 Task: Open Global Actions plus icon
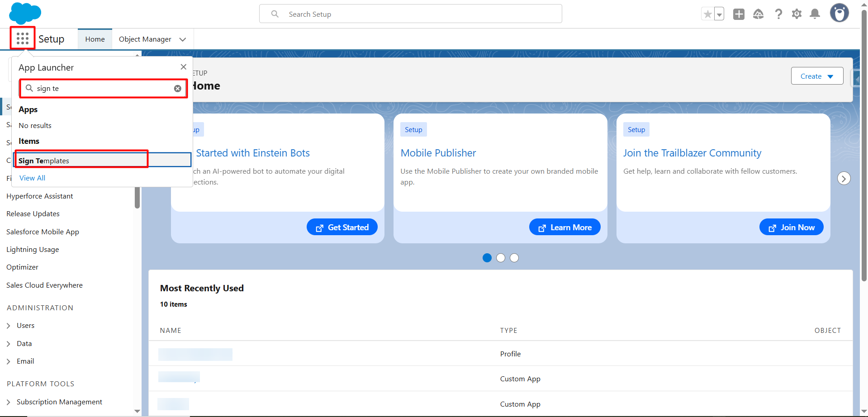(x=739, y=14)
